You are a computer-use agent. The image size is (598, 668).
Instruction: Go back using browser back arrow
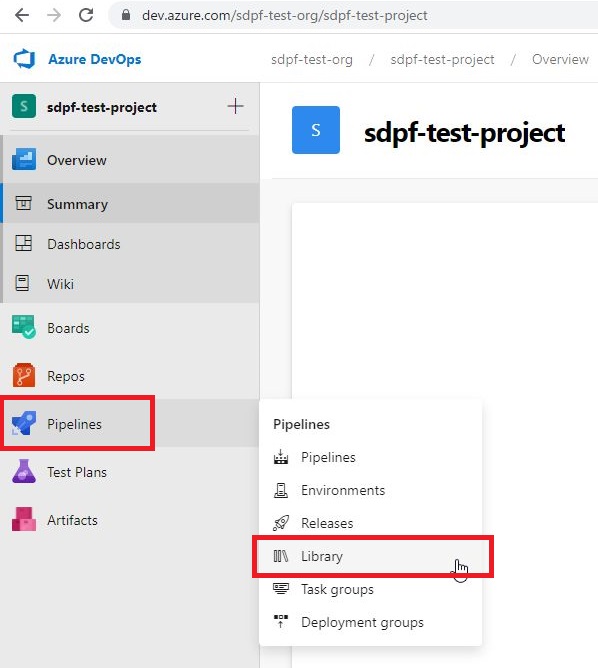pos(22,15)
